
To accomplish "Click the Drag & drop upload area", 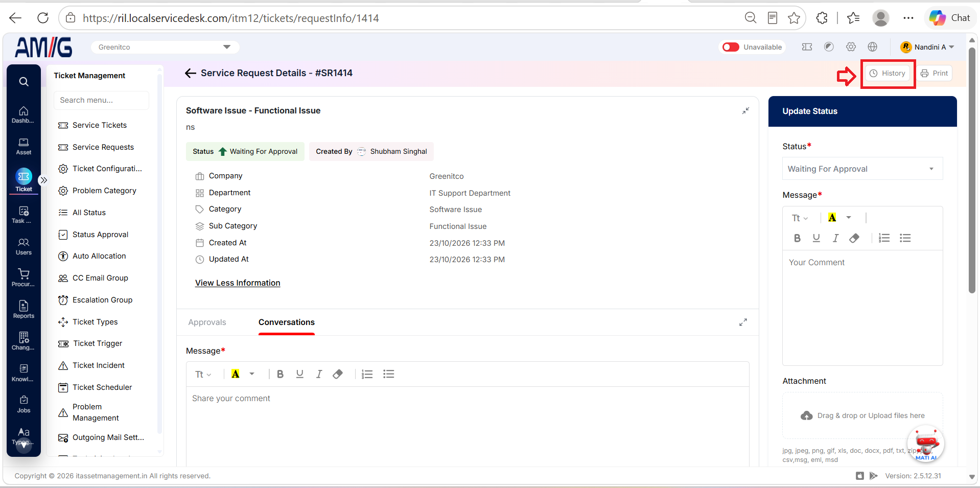I will pos(862,415).
